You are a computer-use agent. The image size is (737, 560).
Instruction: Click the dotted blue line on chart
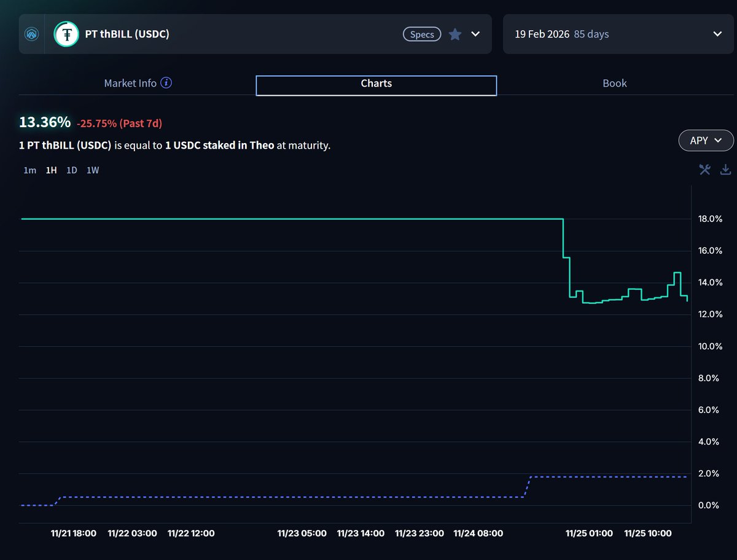307,497
